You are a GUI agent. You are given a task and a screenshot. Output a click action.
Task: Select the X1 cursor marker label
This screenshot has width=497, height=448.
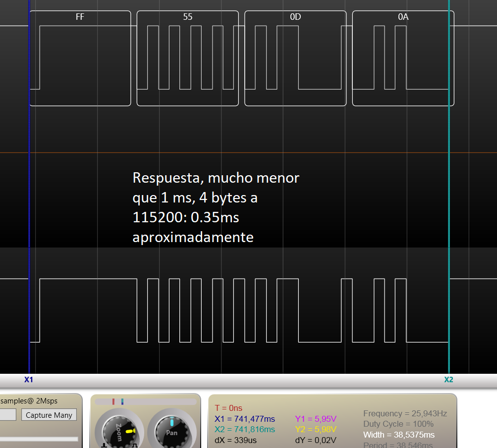tap(29, 380)
